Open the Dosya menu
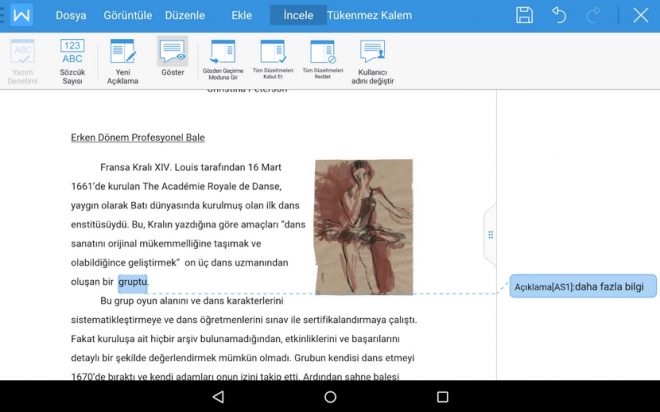Viewport: 660px width, 412px height. pyautogui.click(x=71, y=16)
